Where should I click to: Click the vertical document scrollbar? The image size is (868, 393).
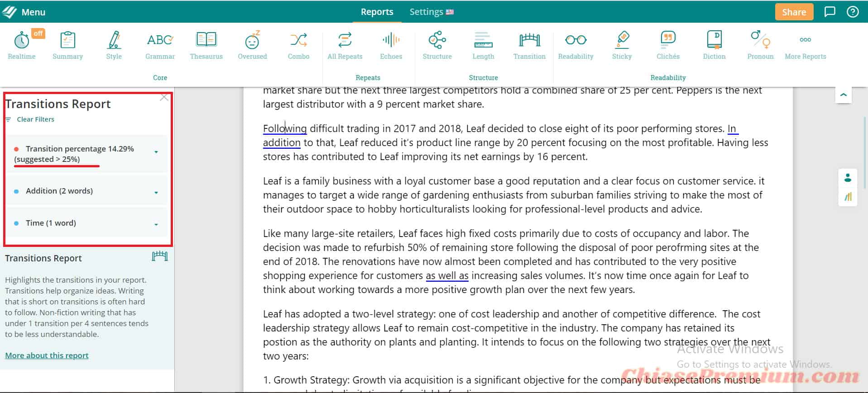(x=865, y=154)
